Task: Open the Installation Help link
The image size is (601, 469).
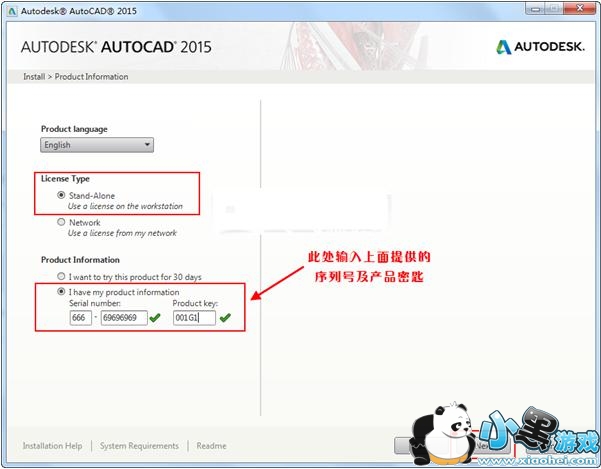Action: click(x=53, y=446)
